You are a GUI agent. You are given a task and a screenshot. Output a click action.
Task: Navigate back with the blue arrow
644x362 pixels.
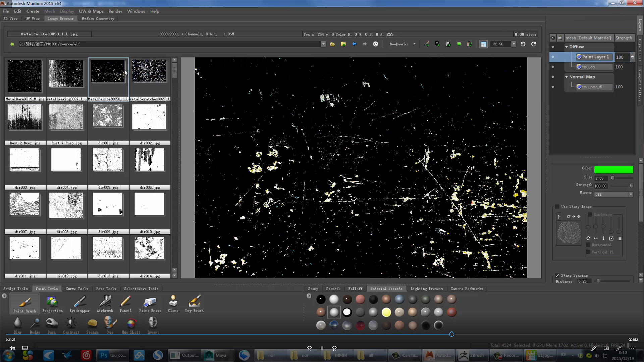354,44
